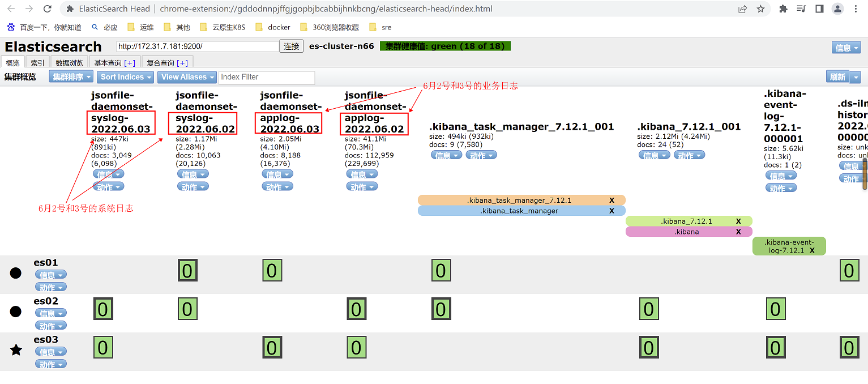The width and height of the screenshot is (868, 384).
Task: Click the Index Filter input field
Action: (x=266, y=77)
